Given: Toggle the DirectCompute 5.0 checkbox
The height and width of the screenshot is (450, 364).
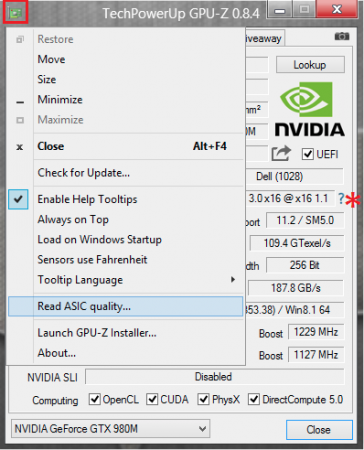Looking at the screenshot, I should pos(254,399).
